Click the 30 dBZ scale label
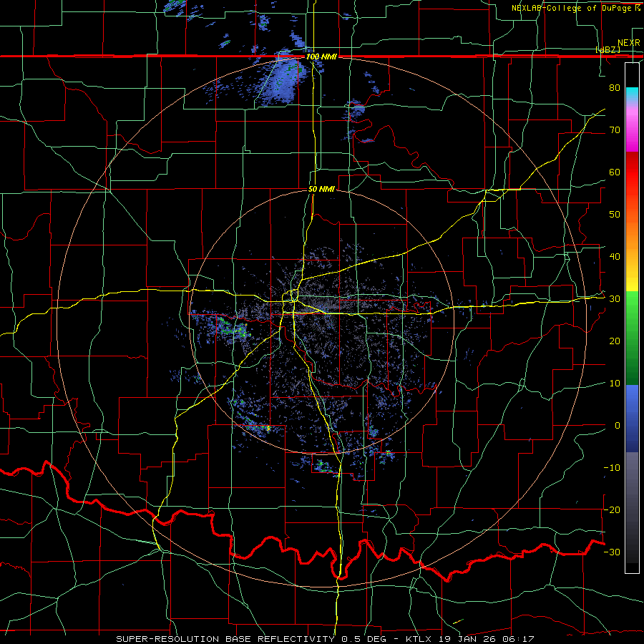This screenshot has width=644, height=644. click(x=615, y=299)
